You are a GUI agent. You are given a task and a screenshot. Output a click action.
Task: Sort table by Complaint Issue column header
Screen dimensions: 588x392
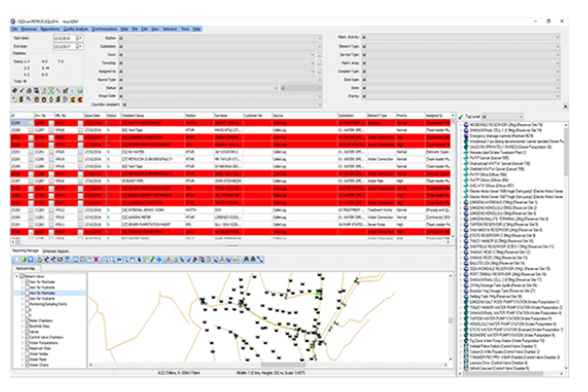tap(152, 115)
